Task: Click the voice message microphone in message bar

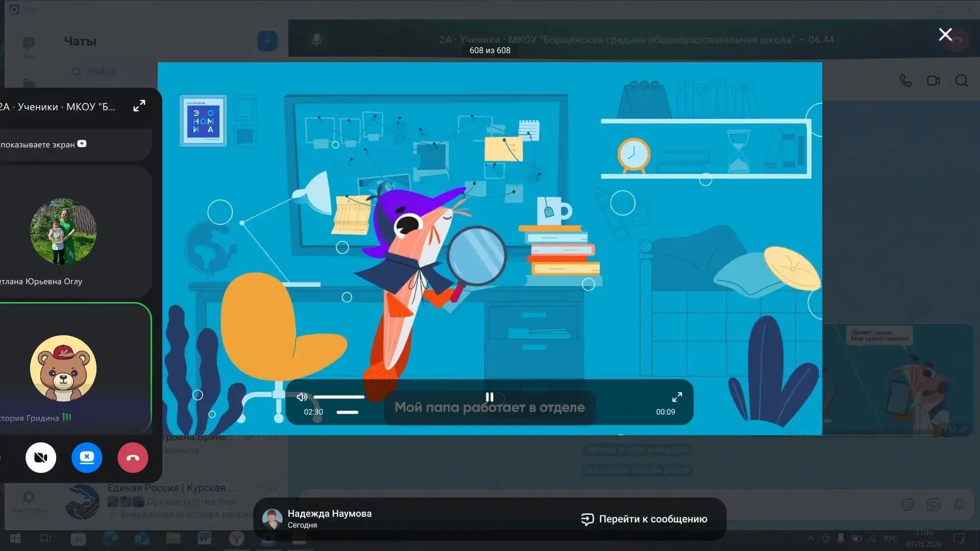Action: 959,505
